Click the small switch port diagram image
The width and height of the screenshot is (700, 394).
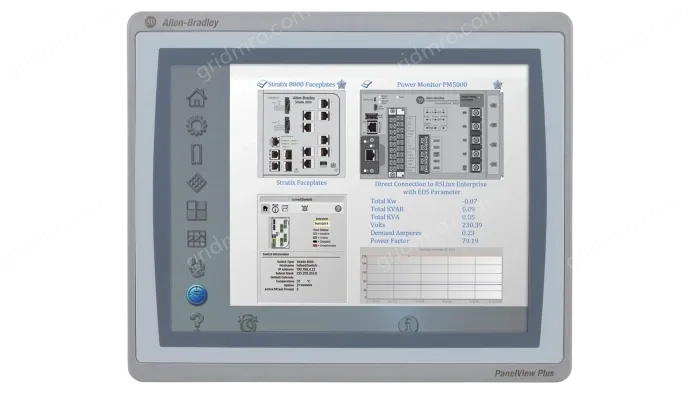279,232
